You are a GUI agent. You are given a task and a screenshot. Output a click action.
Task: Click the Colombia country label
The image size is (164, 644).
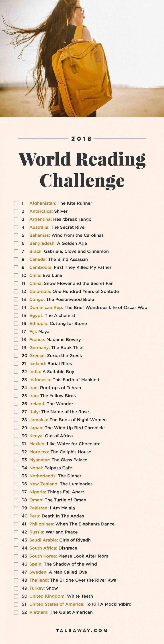40,291
